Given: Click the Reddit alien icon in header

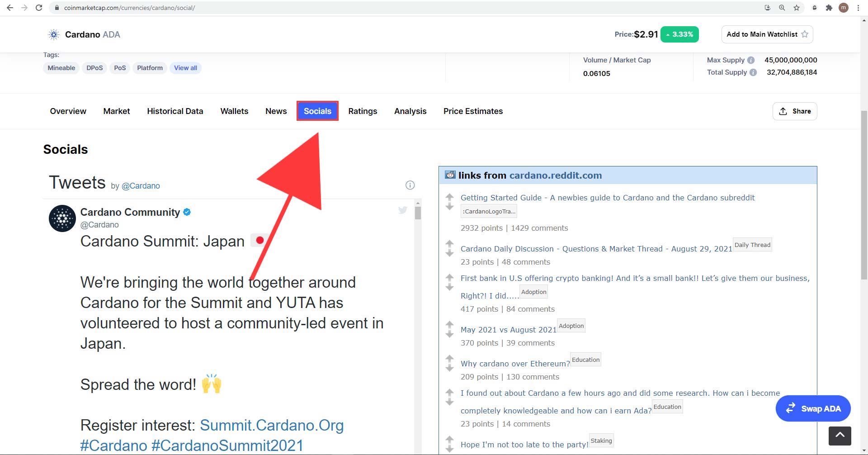Looking at the screenshot, I should (x=450, y=175).
